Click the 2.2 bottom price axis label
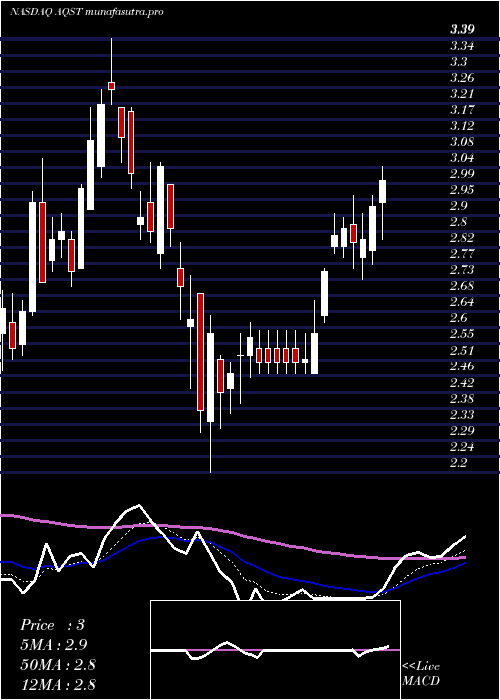This screenshot has height=700, width=500. pyautogui.click(x=458, y=463)
